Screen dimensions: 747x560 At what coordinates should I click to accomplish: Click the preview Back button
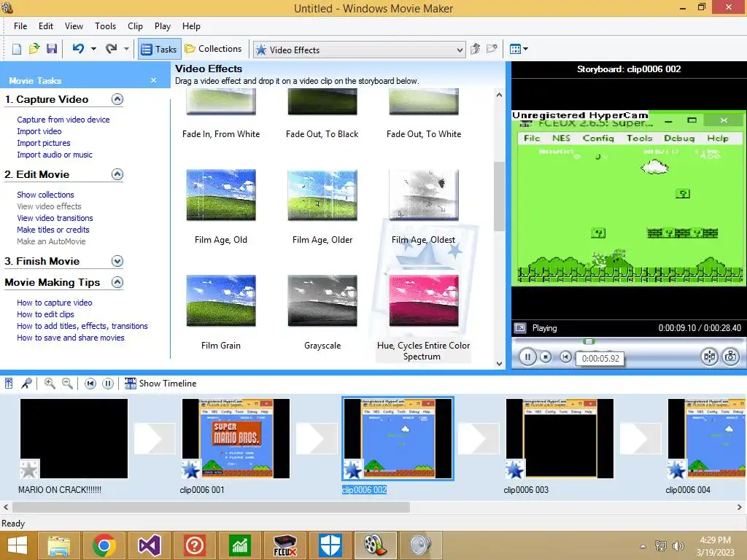(x=565, y=357)
